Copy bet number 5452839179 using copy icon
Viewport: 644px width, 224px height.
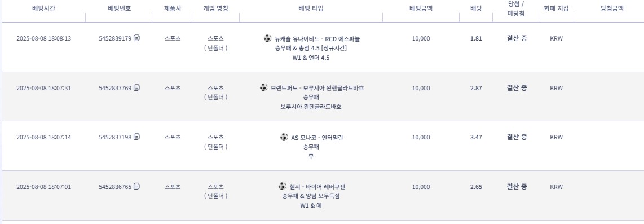(137, 38)
